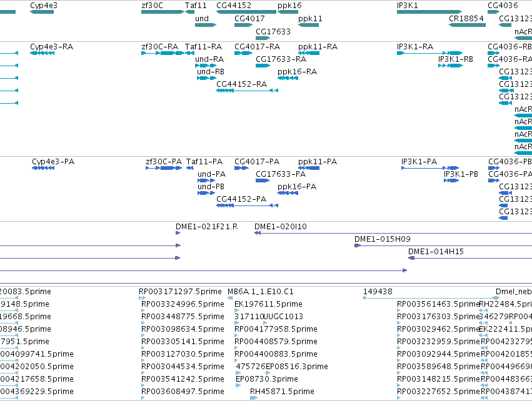Select the ppk16-RA transcript

(x=288, y=78)
